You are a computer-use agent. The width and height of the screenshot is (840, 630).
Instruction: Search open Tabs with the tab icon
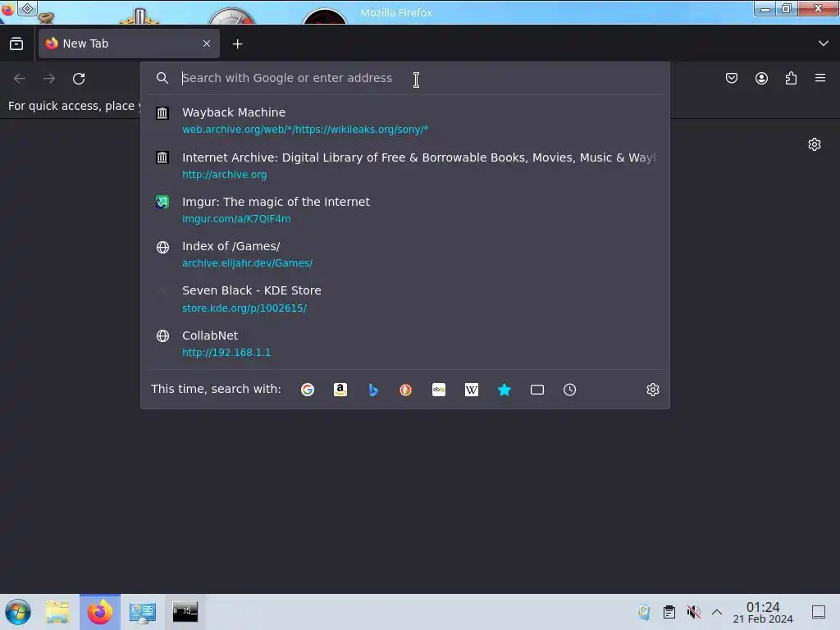click(x=536, y=390)
